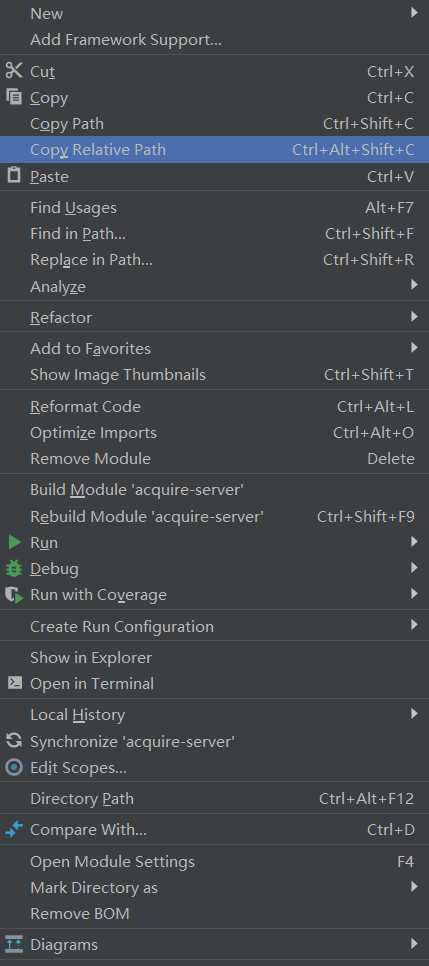Click the Diagrams icon
Viewport: 429px width, 966px height.
(x=14, y=943)
